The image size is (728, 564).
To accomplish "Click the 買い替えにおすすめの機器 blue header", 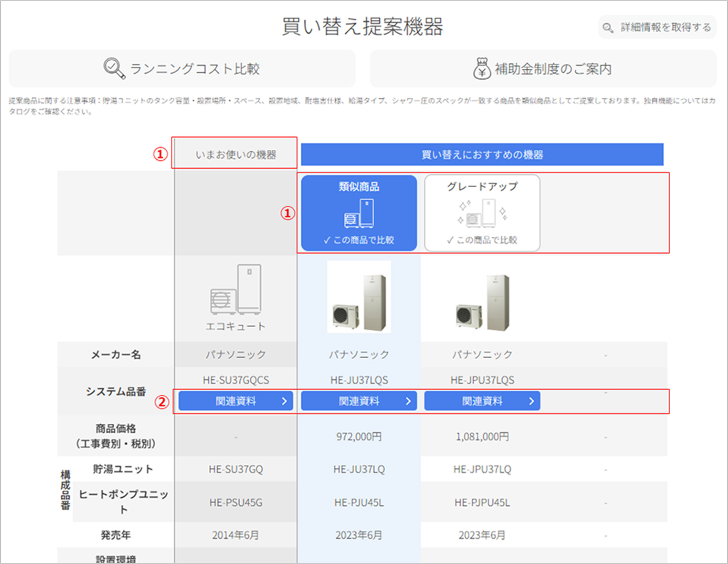I will pos(482,154).
